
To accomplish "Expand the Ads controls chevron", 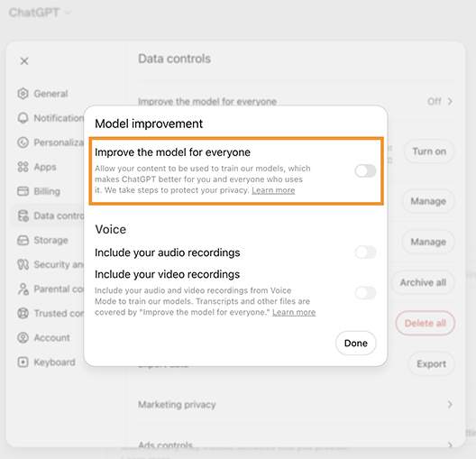I will [x=450, y=445].
